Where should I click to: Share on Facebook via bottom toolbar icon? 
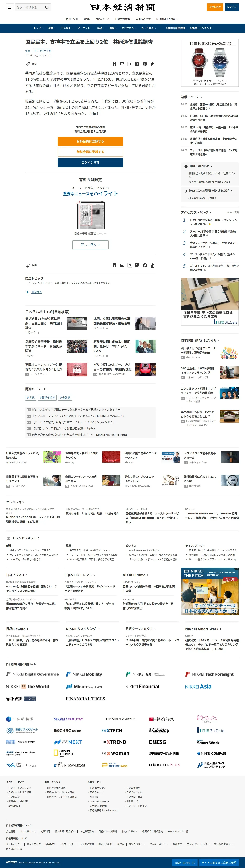click(x=145, y=265)
